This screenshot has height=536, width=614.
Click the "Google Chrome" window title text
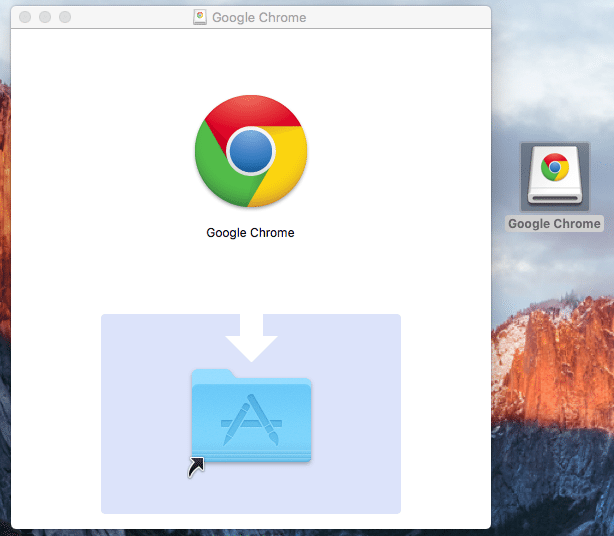259,18
